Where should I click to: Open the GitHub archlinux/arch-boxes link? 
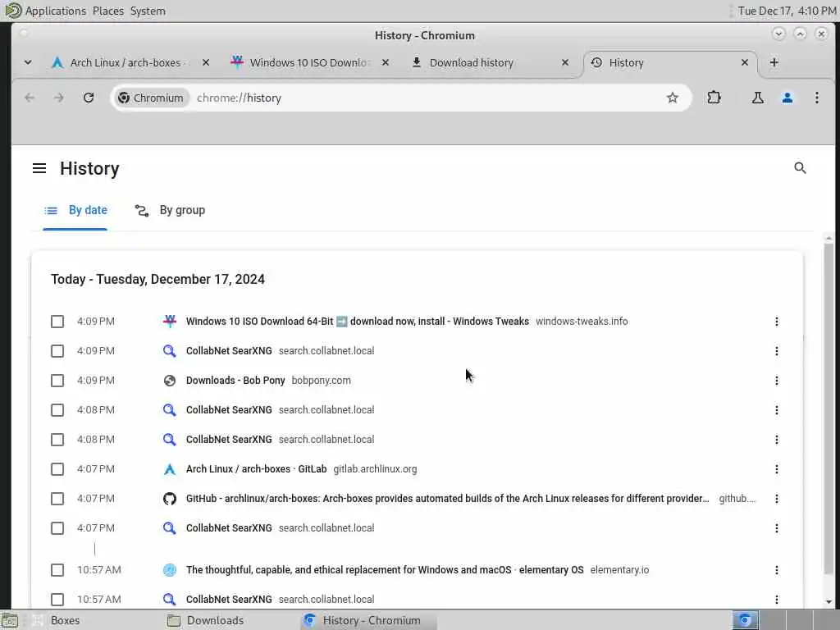[x=447, y=499]
